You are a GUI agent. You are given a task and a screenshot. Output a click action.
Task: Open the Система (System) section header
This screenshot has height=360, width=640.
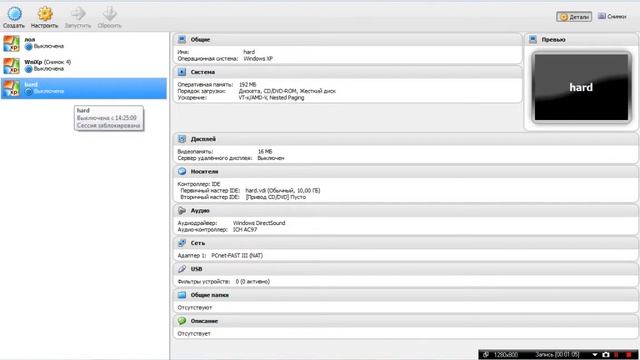point(348,72)
